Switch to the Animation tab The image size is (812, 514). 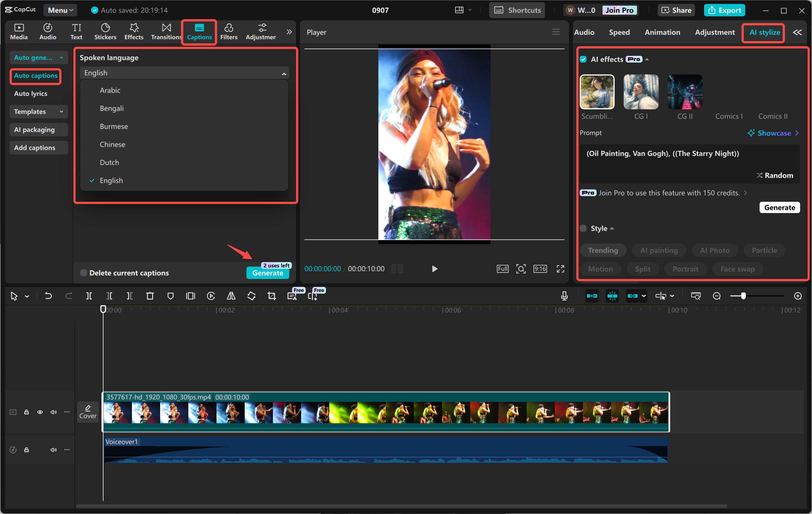pos(662,32)
